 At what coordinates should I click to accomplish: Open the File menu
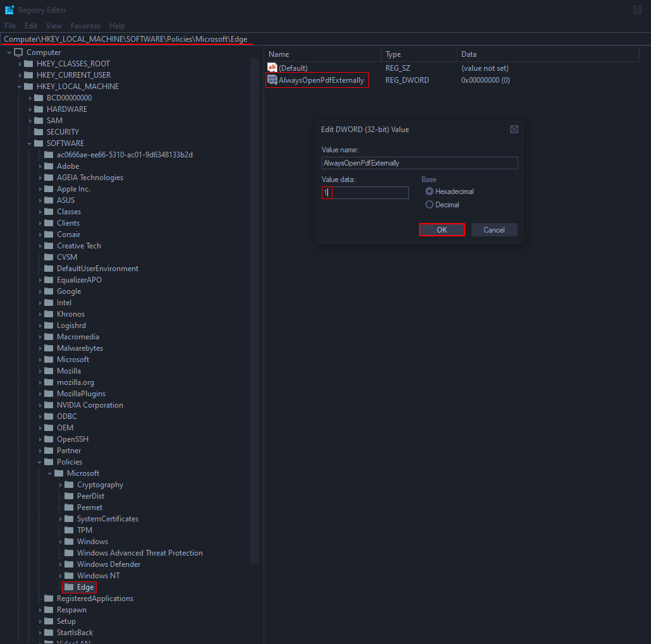tap(10, 26)
